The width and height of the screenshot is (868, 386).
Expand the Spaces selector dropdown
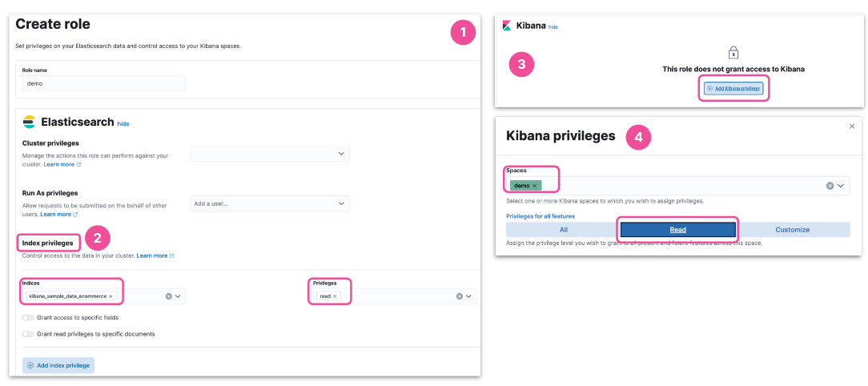point(841,186)
